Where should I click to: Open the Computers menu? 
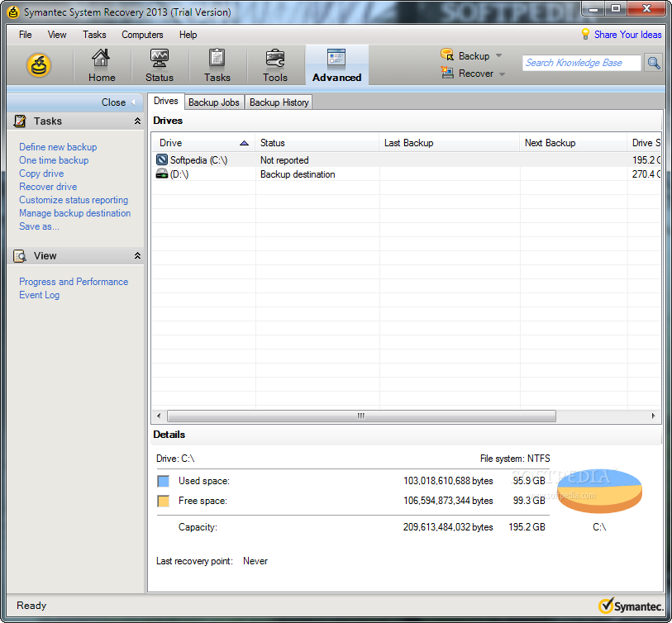[x=142, y=35]
